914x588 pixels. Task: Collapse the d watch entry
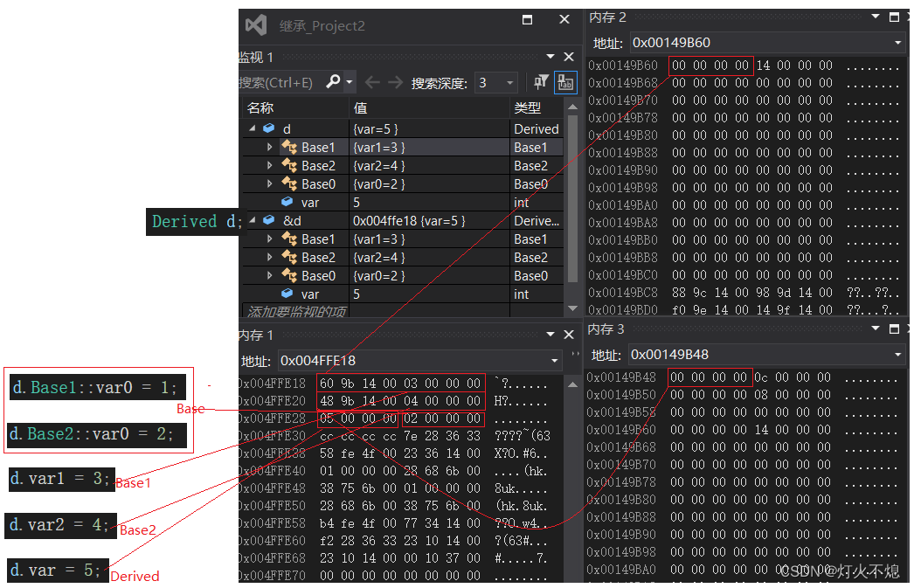pos(253,128)
